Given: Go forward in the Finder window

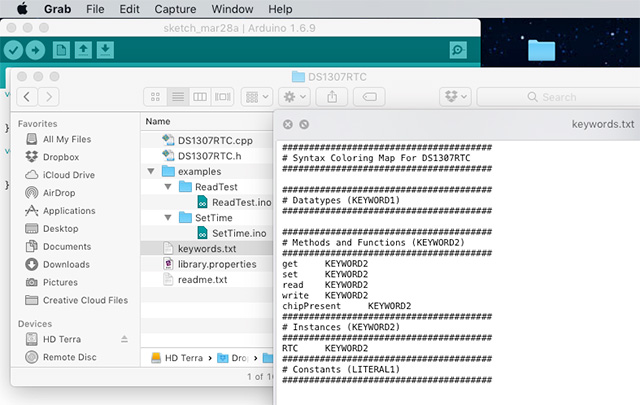Looking at the screenshot, I should pos(49,97).
